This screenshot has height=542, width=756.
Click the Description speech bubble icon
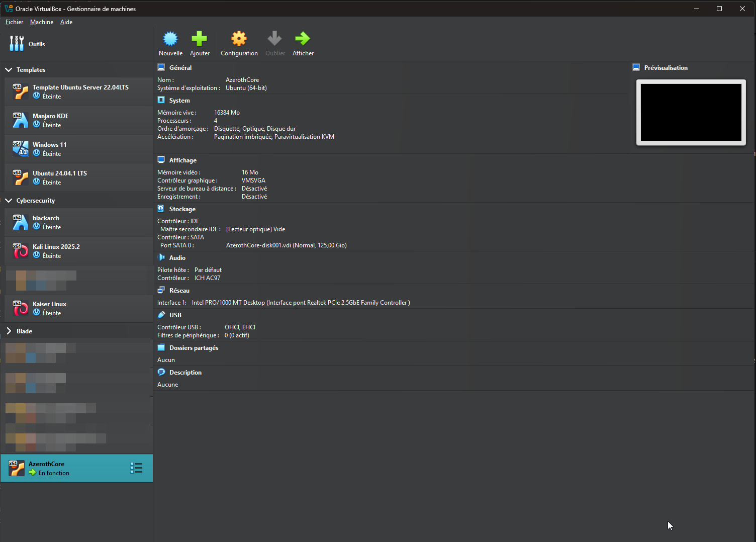(161, 372)
